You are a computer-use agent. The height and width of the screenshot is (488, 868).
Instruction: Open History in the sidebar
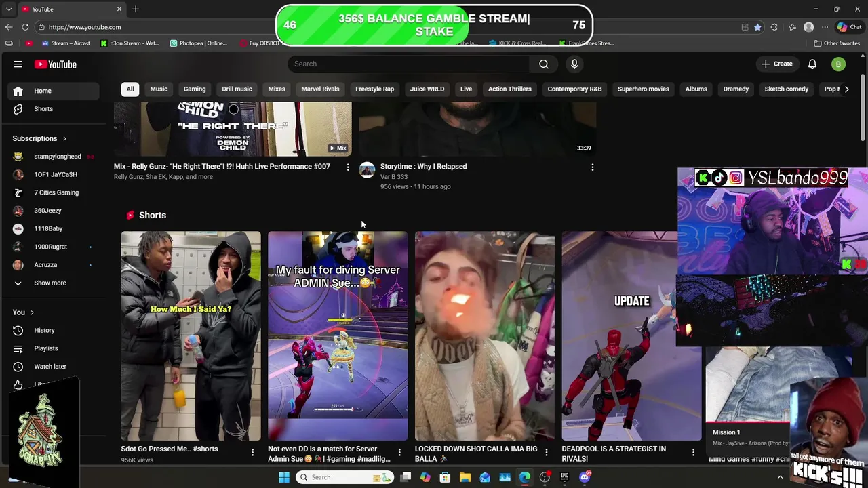[54, 331]
